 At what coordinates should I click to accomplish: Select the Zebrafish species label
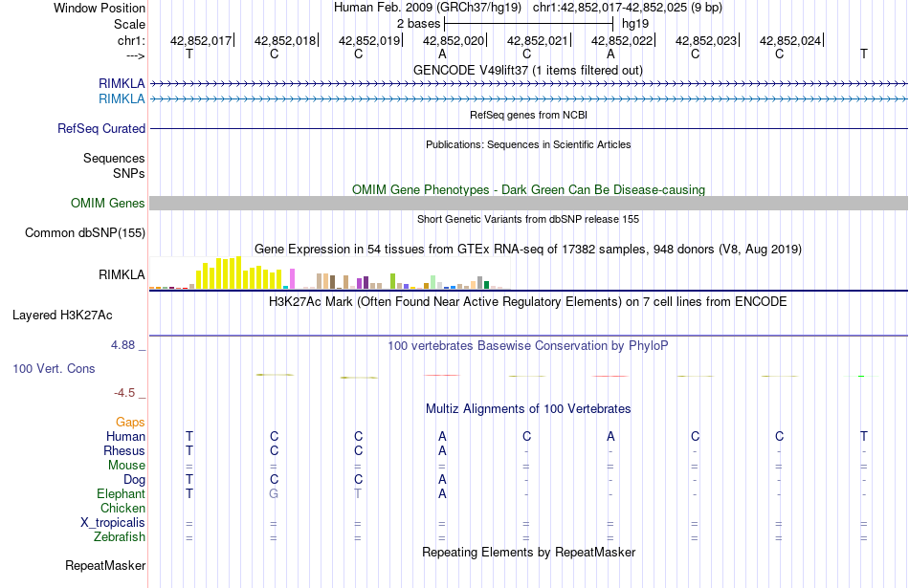[120, 537]
